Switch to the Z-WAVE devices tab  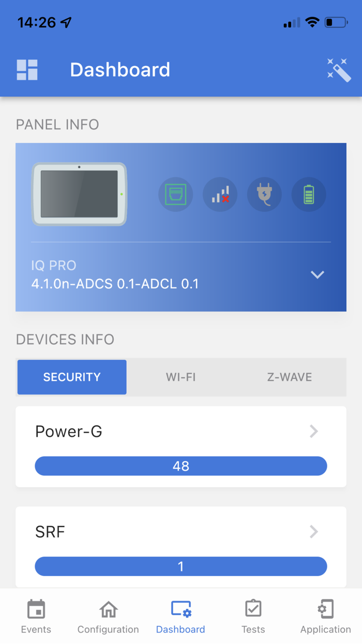[290, 377]
